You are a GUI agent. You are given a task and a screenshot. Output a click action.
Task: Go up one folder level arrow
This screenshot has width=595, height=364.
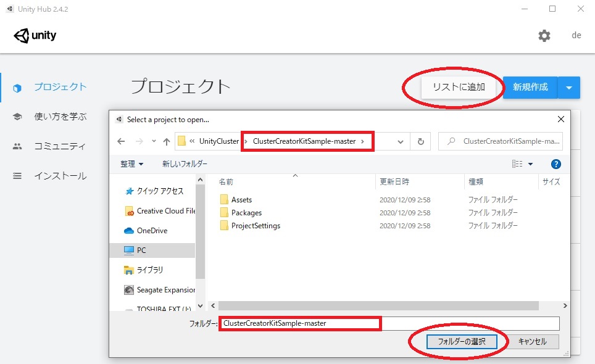click(x=166, y=142)
